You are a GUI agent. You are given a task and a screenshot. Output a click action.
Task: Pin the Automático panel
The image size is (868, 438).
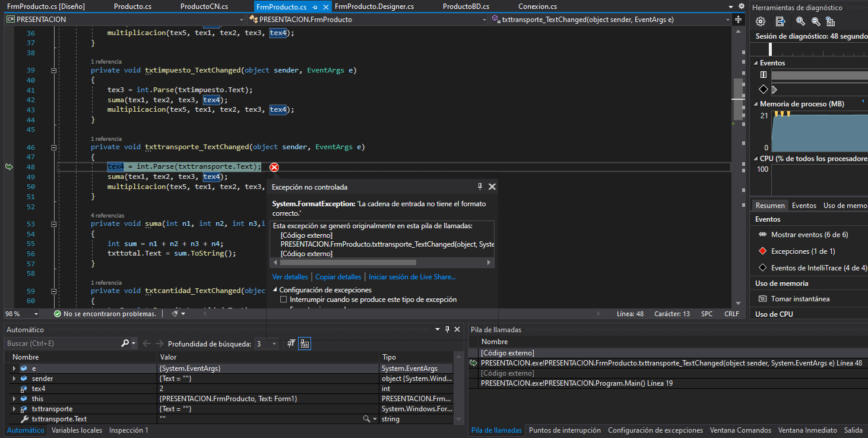447,329
